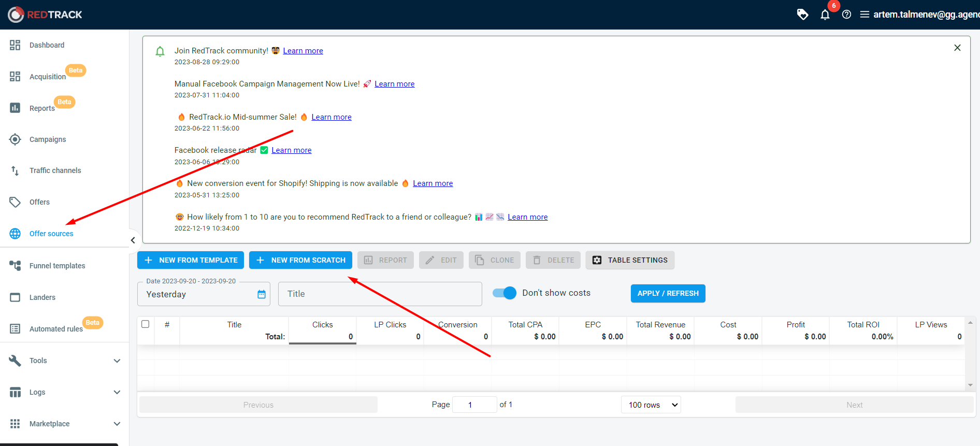
Task: Click the Landers window icon
Action: point(15,297)
